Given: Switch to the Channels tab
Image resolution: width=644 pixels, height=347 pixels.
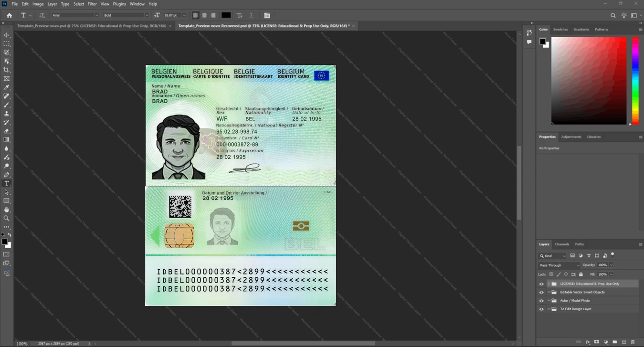Looking at the screenshot, I should point(562,244).
